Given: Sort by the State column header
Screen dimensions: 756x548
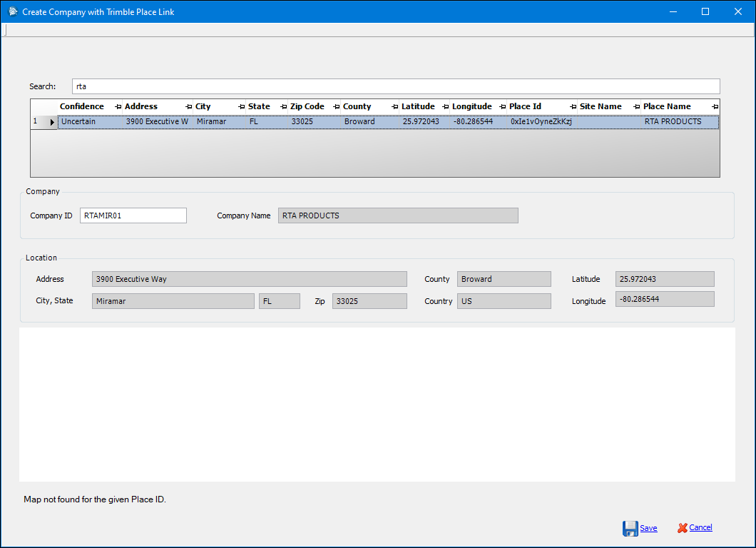Looking at the screenshot, I should pyautogui.click(x=259, y=107).
